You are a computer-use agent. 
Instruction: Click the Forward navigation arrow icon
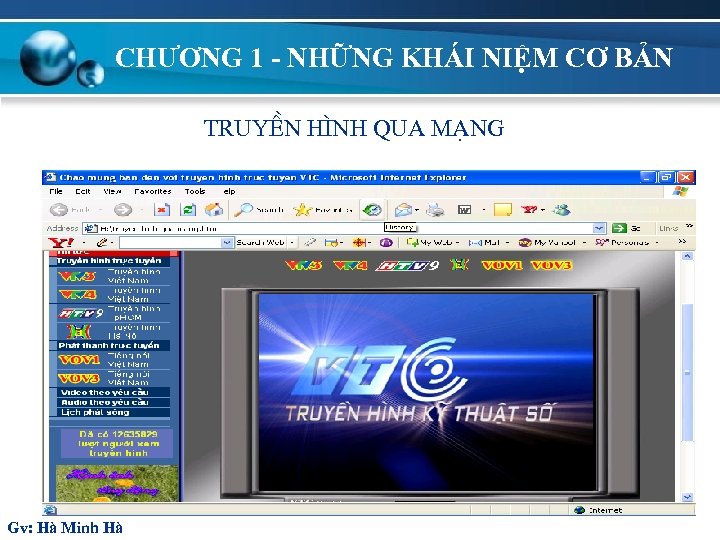(123, 210)
